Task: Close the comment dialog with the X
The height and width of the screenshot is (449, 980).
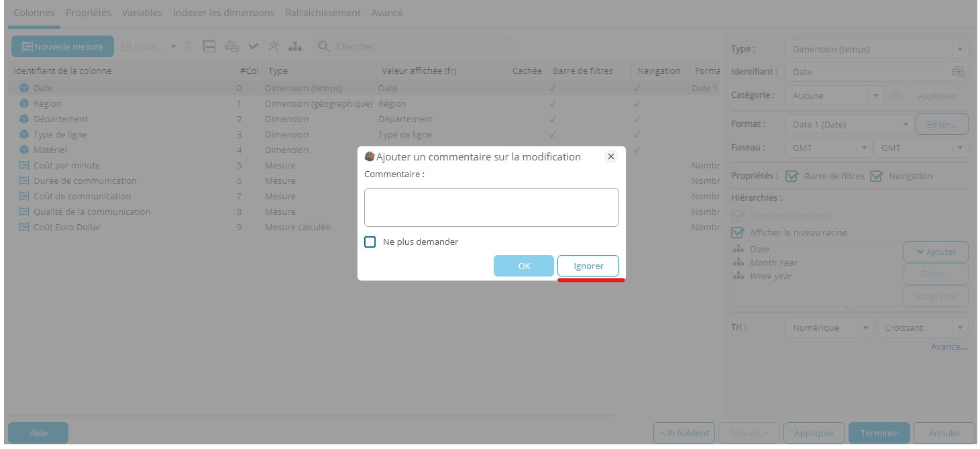Action: click(x=610, y=156)
